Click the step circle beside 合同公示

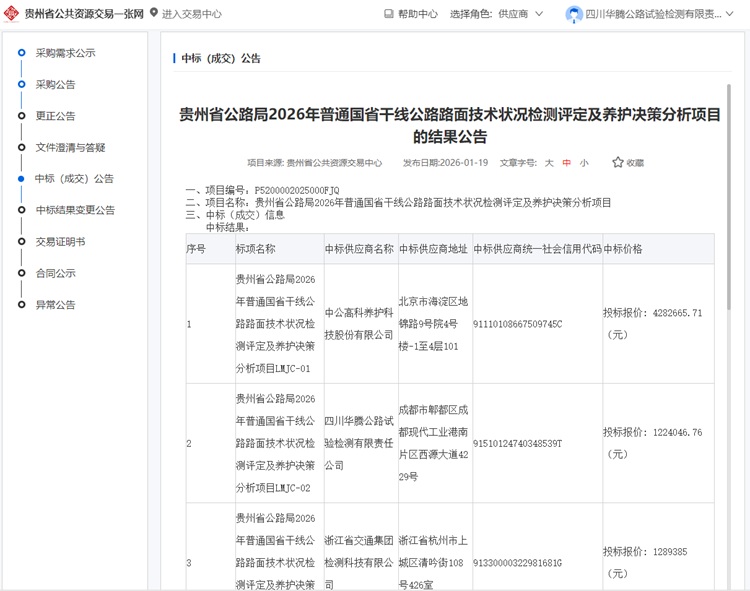point(22,273)
